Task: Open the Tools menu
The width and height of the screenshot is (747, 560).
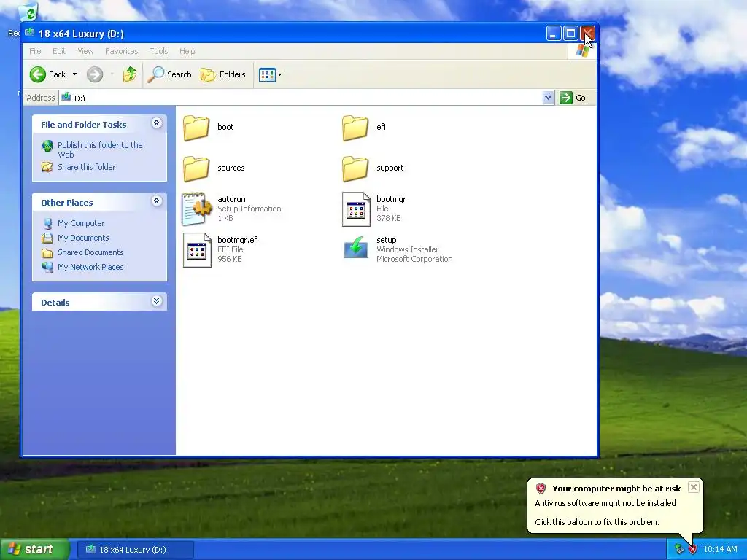Action: pos(158,51)
